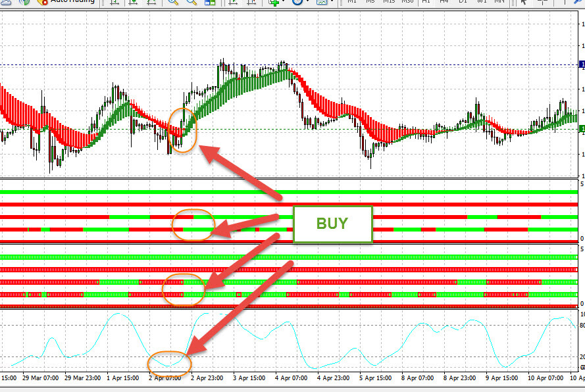Screen dimensions: 585x392
Task: Click the green BUY label box
Action: tap(333, 224)
